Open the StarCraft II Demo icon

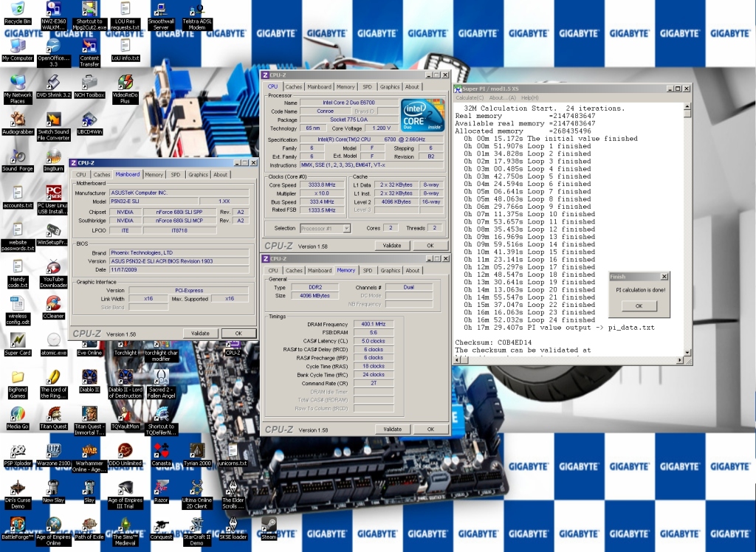pos(196,532)
